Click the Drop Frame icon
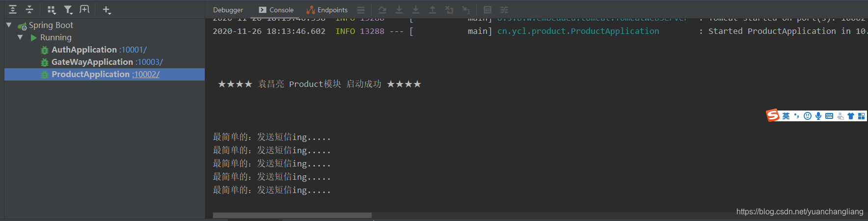 449,10
